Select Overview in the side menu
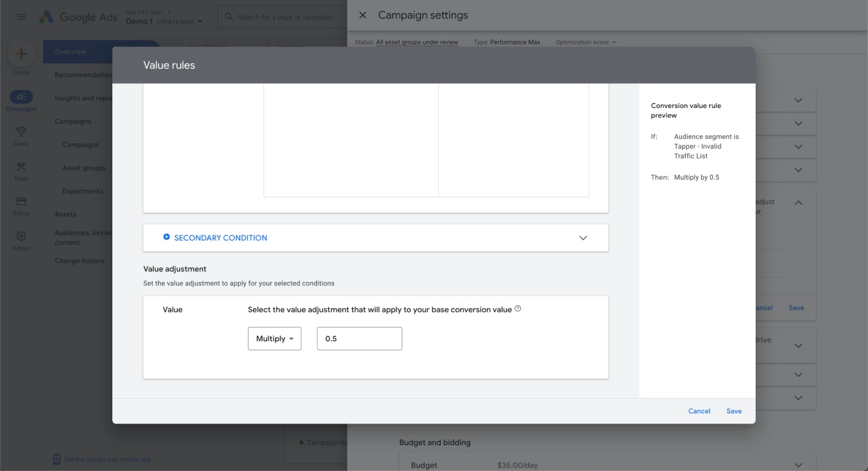The width and height of the screenshot is (868, 471). tap(71, 52)
